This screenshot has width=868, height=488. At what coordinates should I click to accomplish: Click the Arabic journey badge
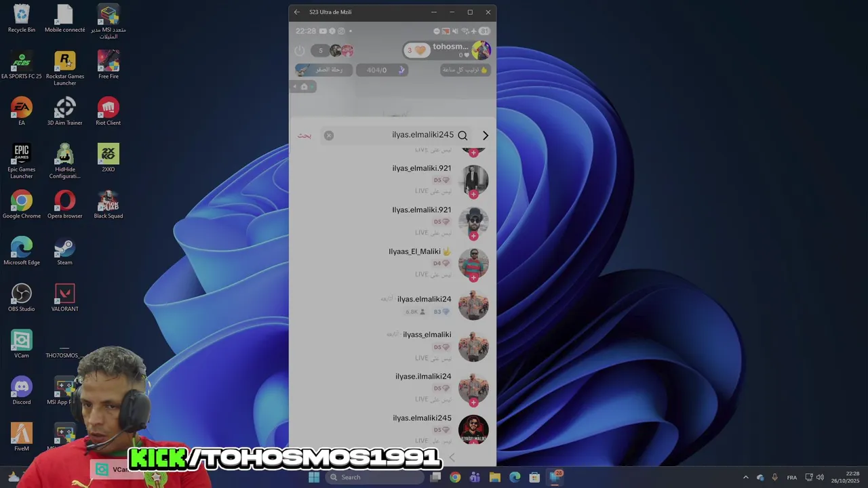click(x=323, y=70)
